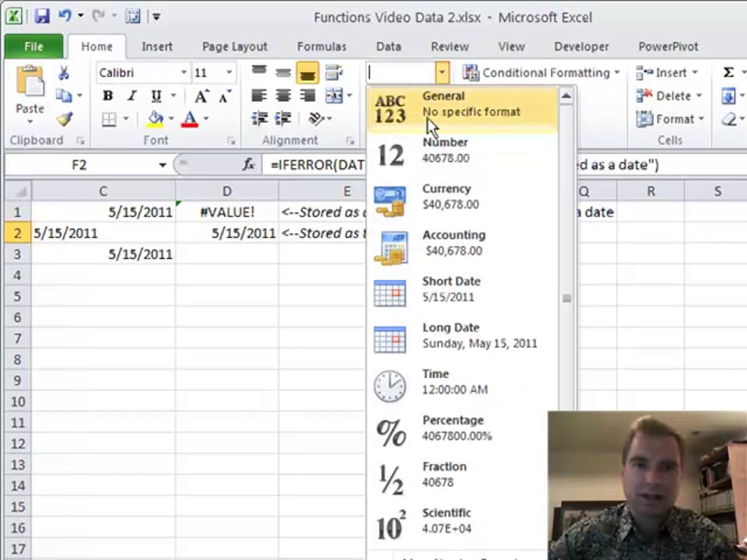Click the Insert Function fx icon

point(248,165)
